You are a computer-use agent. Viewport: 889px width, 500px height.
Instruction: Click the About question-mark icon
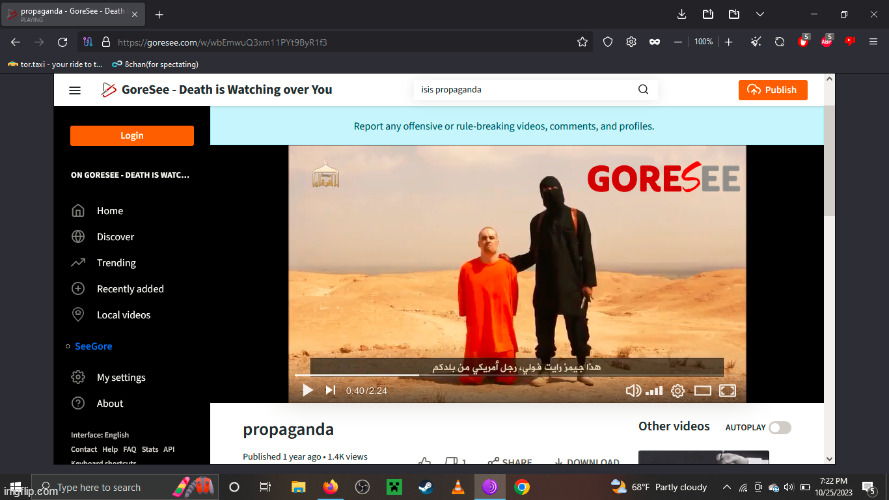[x=78, y=403]
